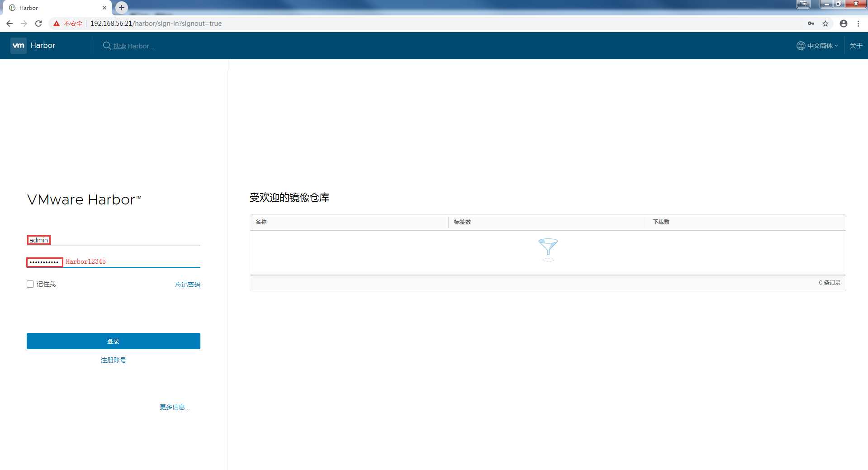Open the 关于 about menu item
This screenshot has width=868, height=470.
[856, 46]
